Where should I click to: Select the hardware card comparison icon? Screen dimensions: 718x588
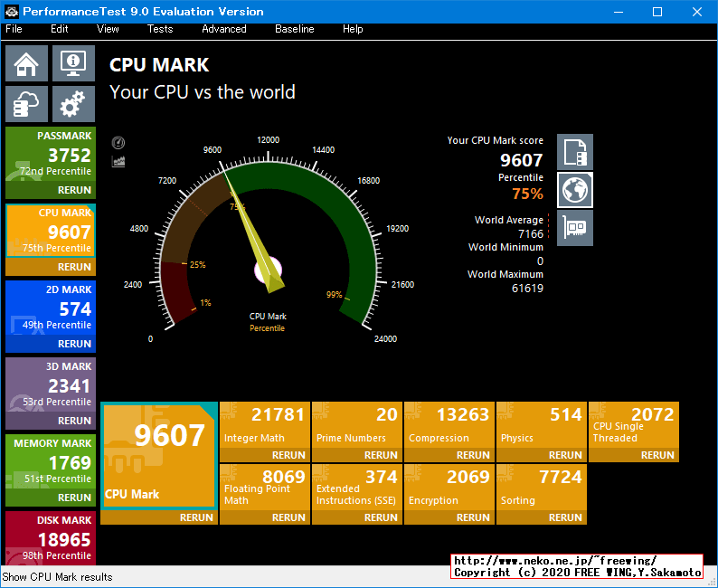[575, 228]
